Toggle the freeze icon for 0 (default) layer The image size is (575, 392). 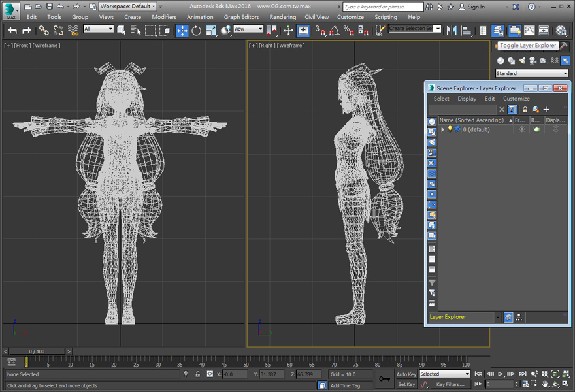(x=522, y=129)
